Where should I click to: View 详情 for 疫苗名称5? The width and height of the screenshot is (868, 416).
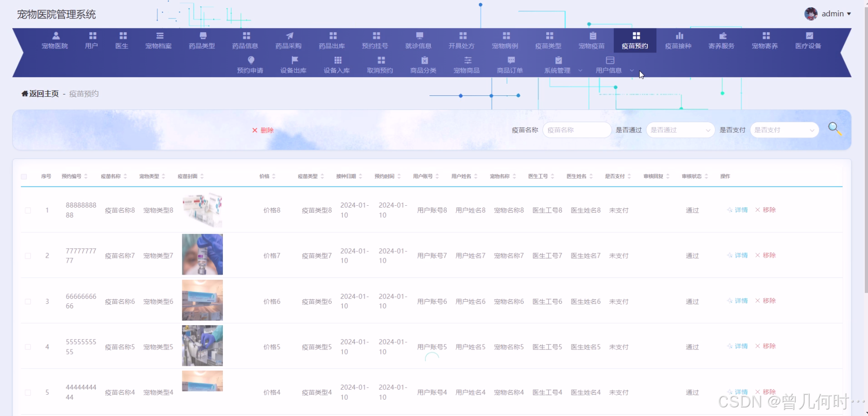click(737, 346)
